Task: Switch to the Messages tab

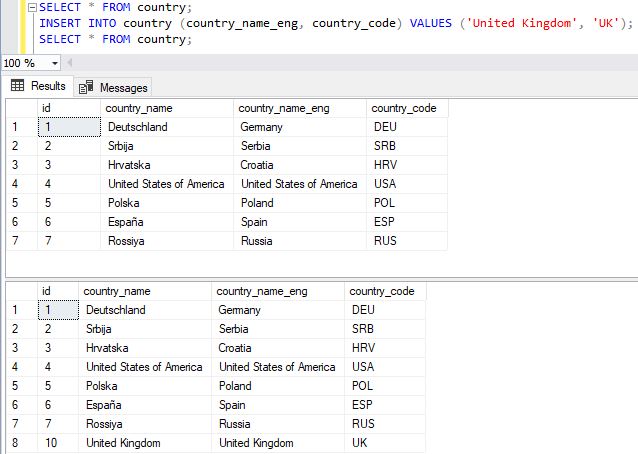Action: coord(123,87)
